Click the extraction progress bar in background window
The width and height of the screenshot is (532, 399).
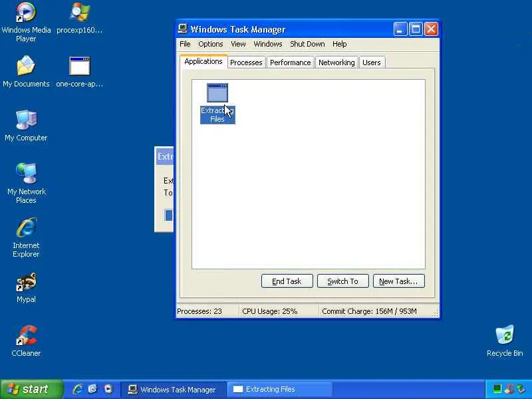click(x=169, y=215)
